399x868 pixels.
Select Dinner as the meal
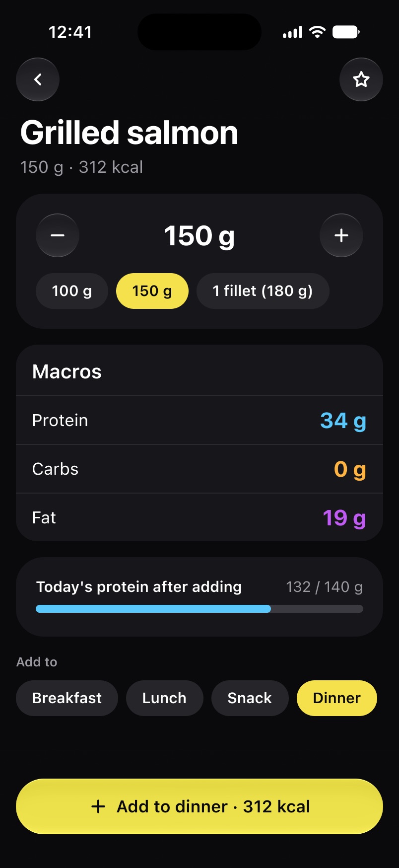pos(337,698)
